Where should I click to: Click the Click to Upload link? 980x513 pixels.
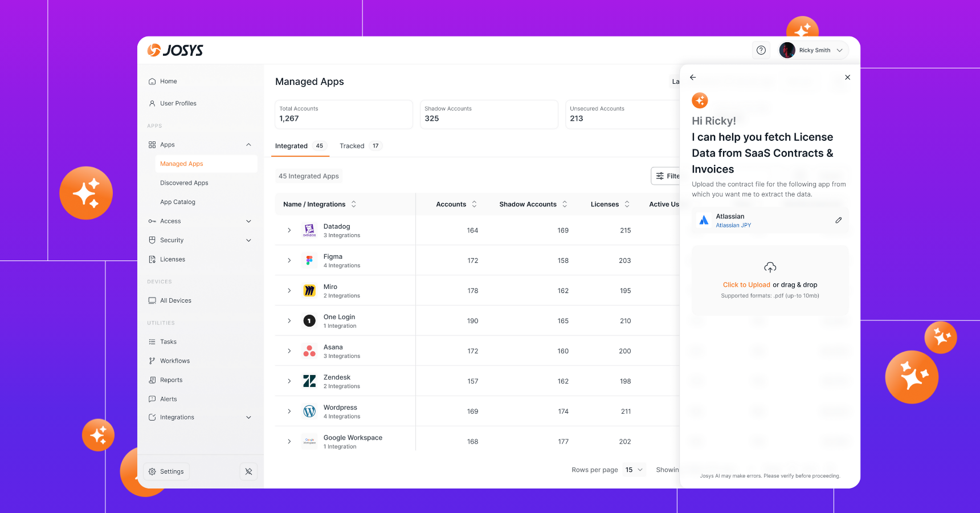pyautogui.click(x=746, y=285)
